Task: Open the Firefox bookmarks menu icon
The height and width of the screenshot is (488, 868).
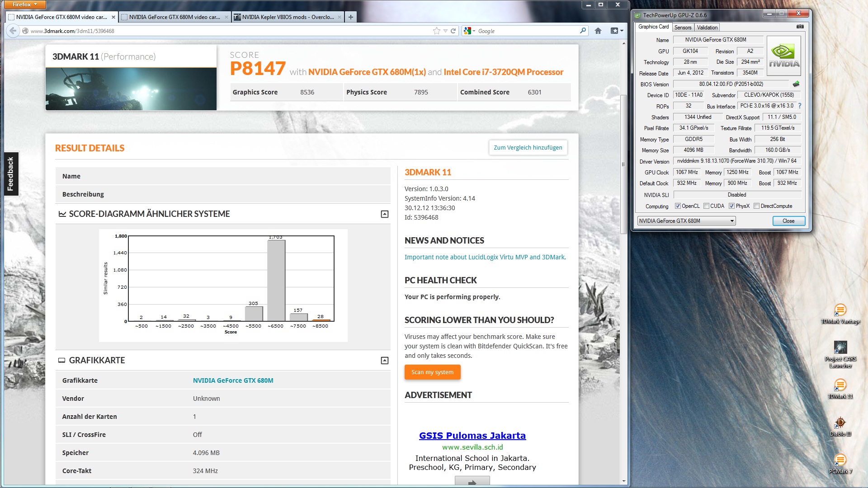Action: pos(617,31)
